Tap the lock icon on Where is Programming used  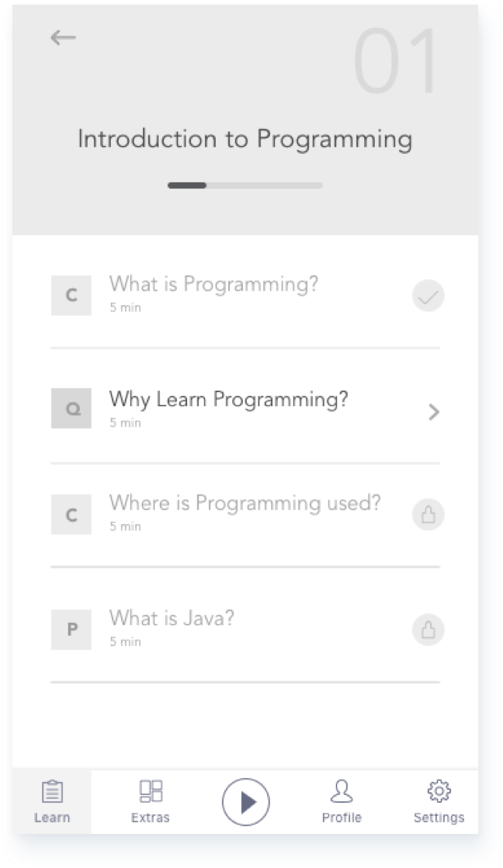(x=428, y=515)
